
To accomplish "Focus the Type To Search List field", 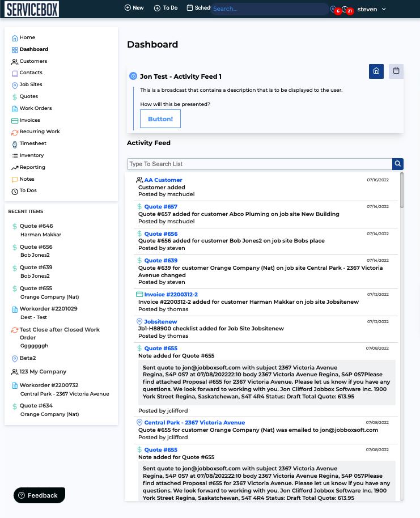I will coord(260,164).
